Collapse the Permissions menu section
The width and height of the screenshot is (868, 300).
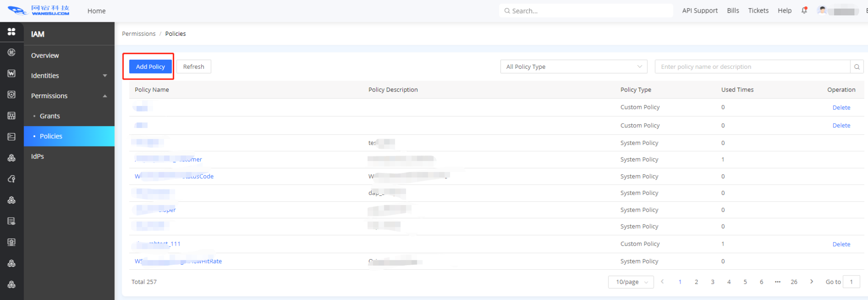[x=68, y=96]
